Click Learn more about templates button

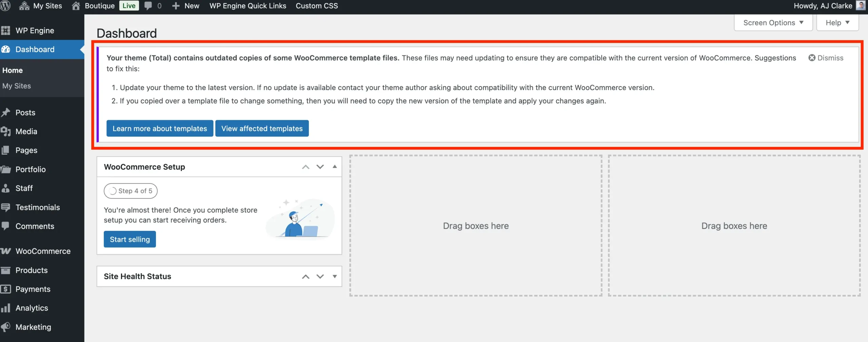(x=160, y=128)
